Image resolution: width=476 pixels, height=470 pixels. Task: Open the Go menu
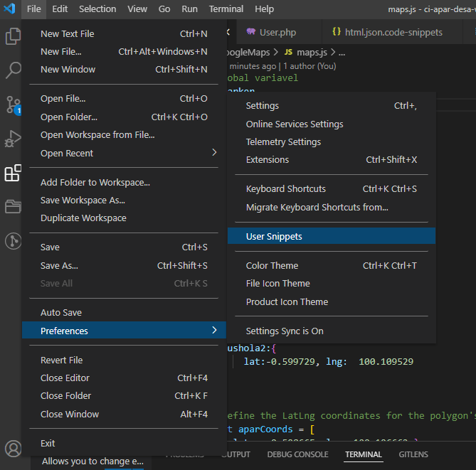coord(164,9)
